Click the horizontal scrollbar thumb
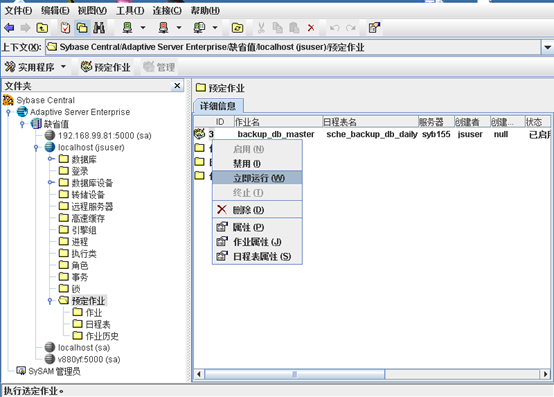The height and width of the screenshot is (397, 554). pyautogui.click(x=295, y=374)
